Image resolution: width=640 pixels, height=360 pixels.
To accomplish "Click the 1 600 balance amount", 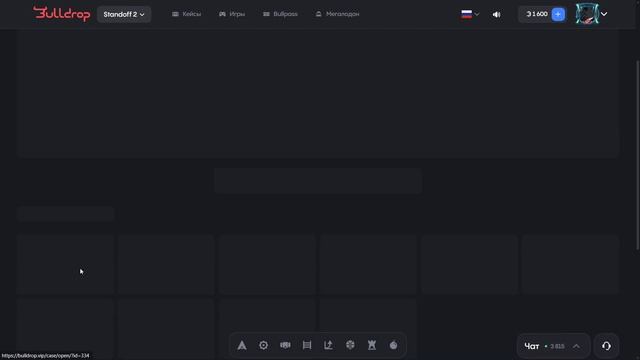I will [537, 14].
